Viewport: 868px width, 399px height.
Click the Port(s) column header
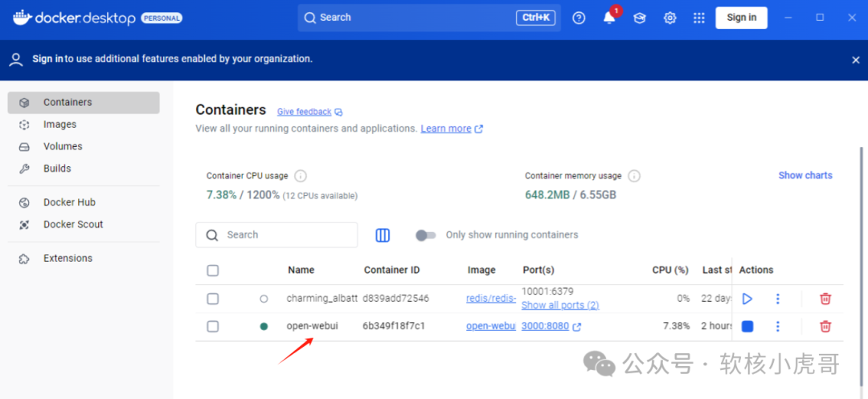click(538, 271)
